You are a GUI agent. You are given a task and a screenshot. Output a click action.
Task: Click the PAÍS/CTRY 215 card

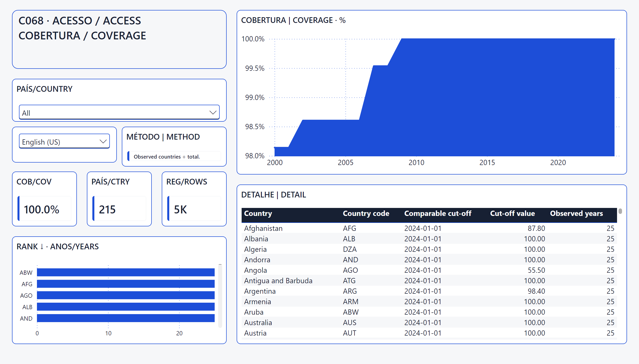tap(119, 199)
